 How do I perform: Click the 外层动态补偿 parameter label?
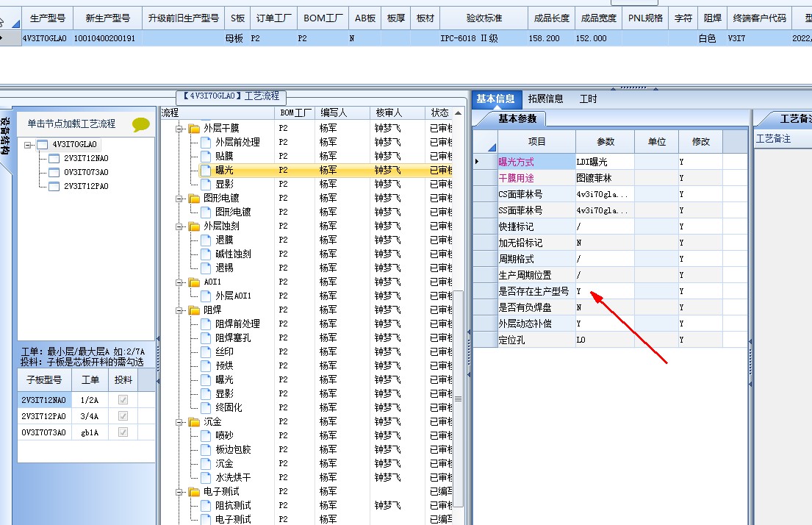point(525,324)
